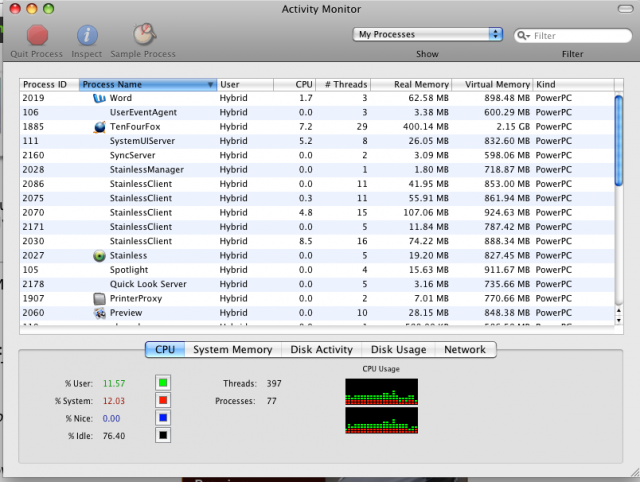Switch to the System Memory tab
This screenshot has height=482, width=640.
233,349
